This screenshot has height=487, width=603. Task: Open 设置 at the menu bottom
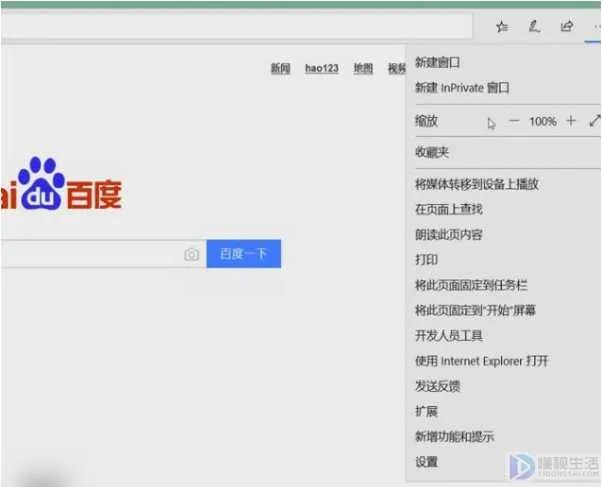coord(426,462)
